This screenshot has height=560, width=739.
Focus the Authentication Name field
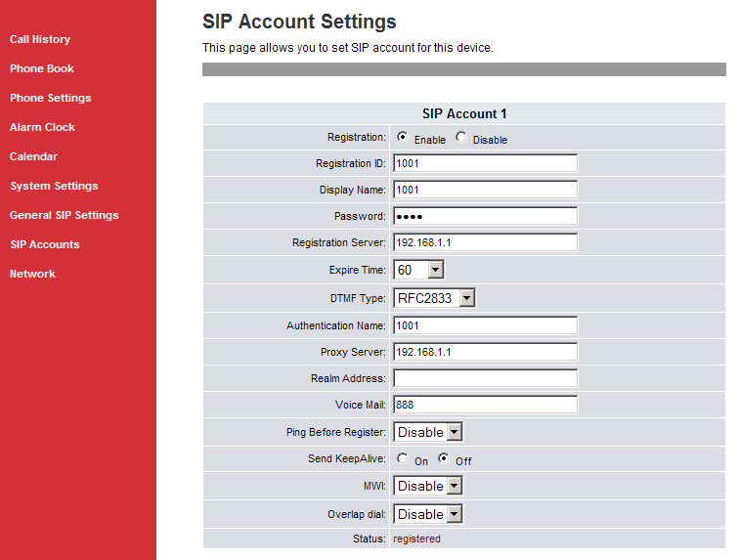[x=486, y=325]
